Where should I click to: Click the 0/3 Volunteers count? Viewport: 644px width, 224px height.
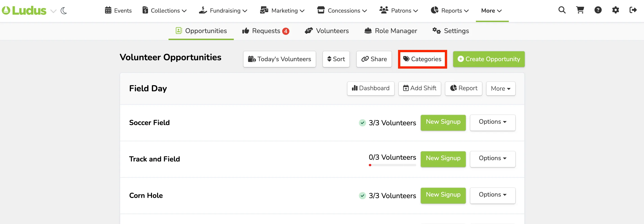[x=392, y=157]
